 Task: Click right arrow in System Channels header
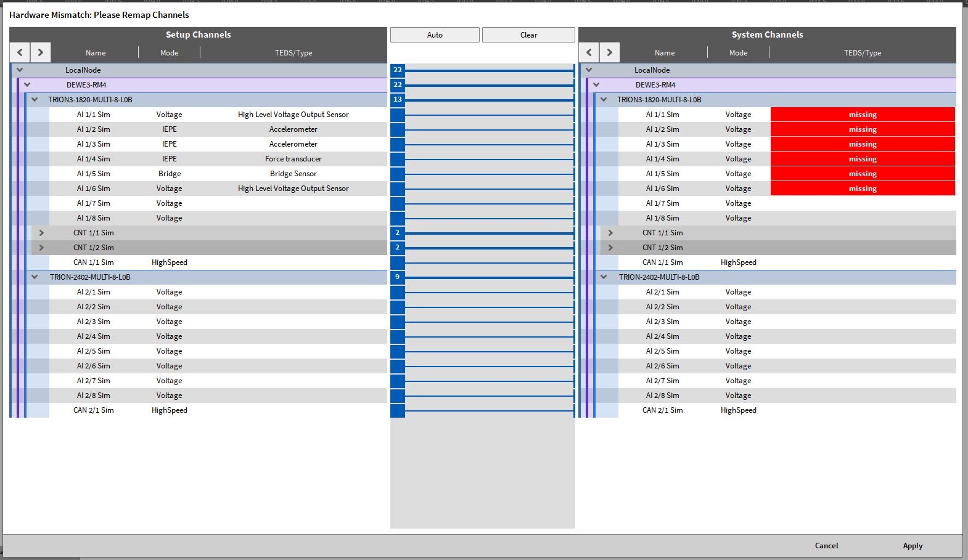pyautogui.click(x=610, y=52)
